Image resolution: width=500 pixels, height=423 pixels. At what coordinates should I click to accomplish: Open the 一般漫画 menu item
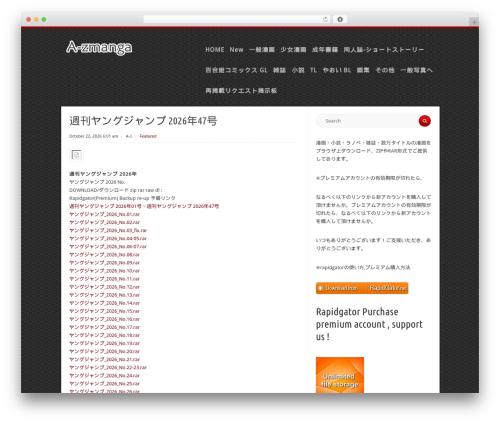(x=262, y=50)
